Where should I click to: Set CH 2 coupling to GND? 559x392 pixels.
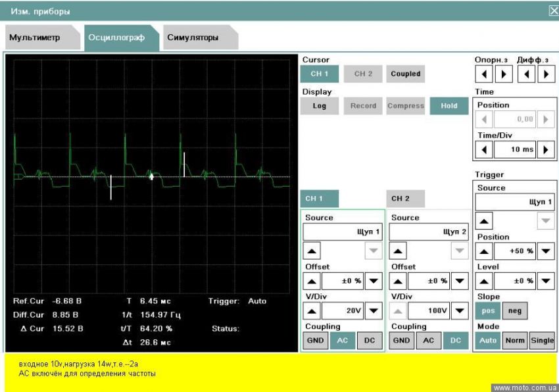click(x=401, y=341)
